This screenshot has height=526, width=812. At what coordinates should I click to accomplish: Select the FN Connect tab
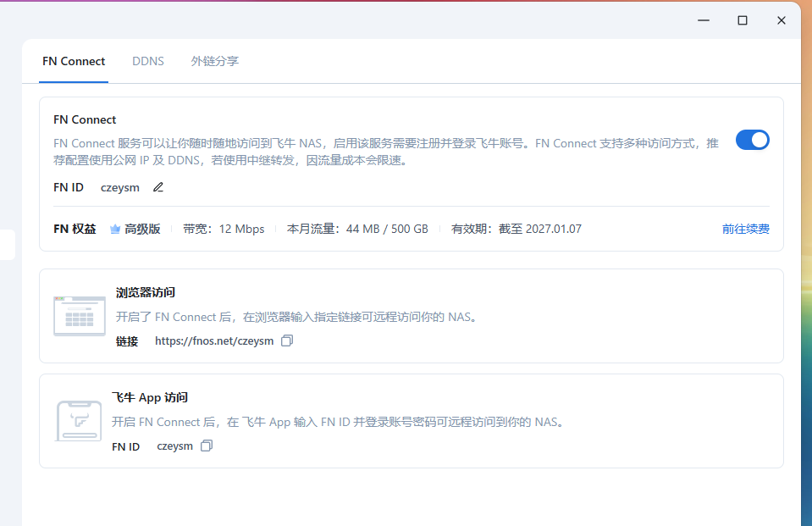(74, 61)
